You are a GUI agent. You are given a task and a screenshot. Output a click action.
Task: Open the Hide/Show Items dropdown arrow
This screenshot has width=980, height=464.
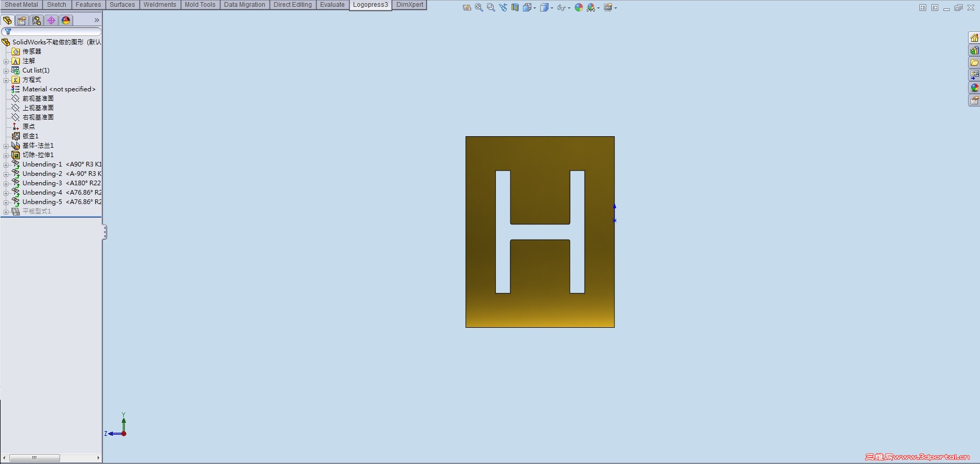pos(568,8)
